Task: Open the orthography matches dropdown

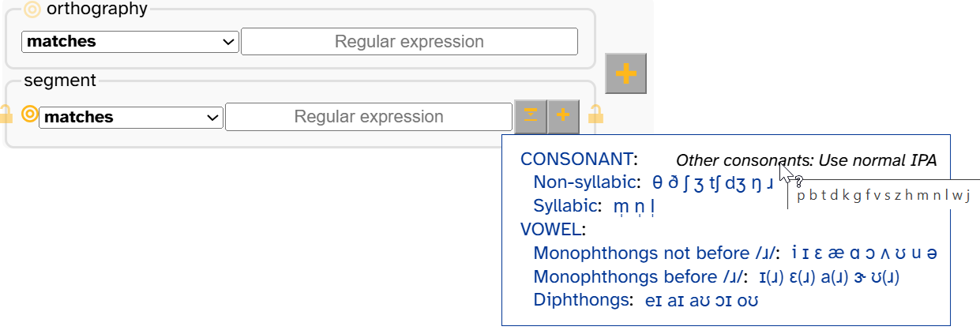Action: click(130, 42)
